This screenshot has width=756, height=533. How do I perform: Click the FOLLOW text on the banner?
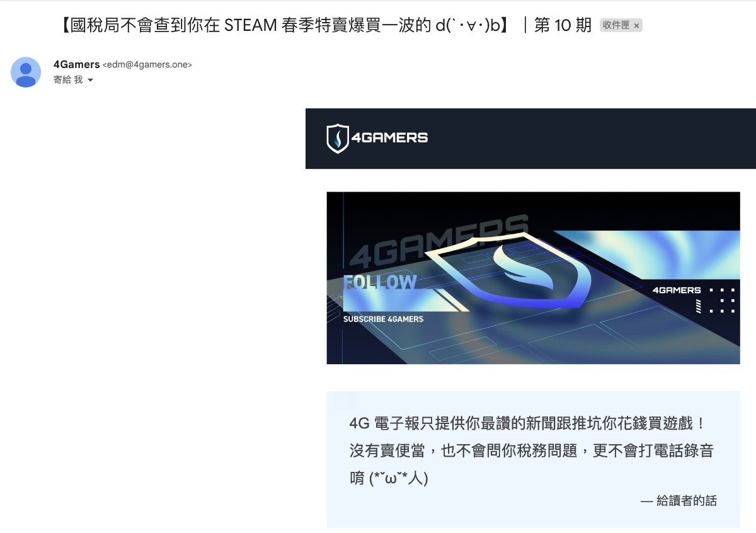(380, 283)
